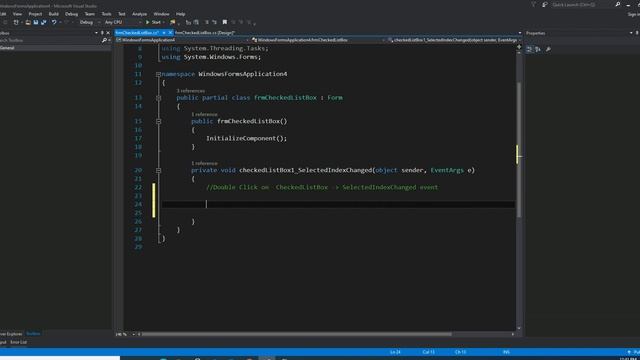Click the Toolbox search magnifier icon
Image resolution: width=640 pixels, height=360 pixels.
tap(104, 40)
